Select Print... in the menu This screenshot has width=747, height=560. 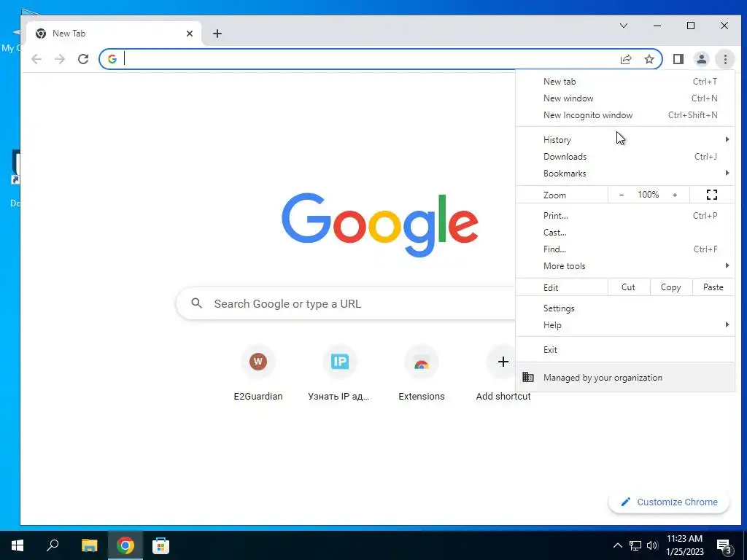[x=625, y=216]
